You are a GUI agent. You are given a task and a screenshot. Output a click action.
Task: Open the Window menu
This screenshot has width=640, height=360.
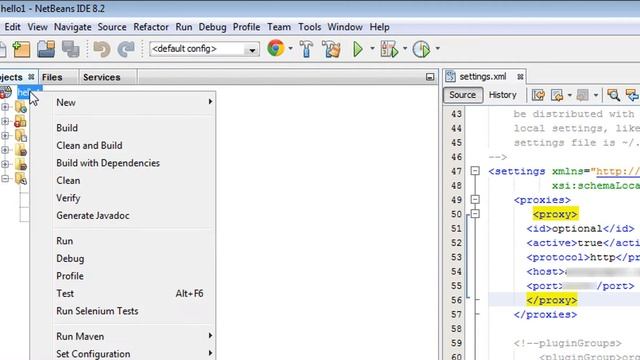345,27
